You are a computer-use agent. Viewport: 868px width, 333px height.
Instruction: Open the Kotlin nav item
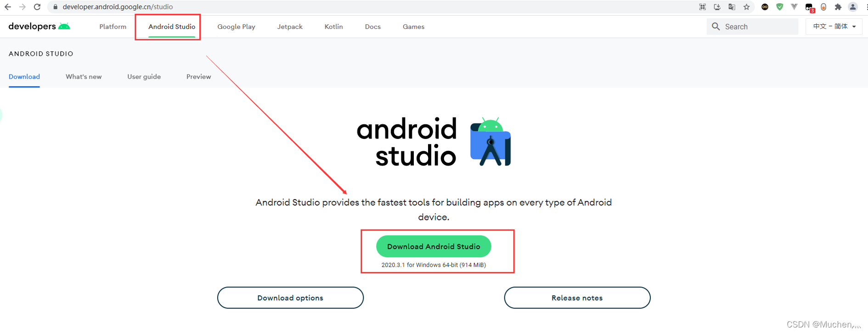[x=333, y=27]
